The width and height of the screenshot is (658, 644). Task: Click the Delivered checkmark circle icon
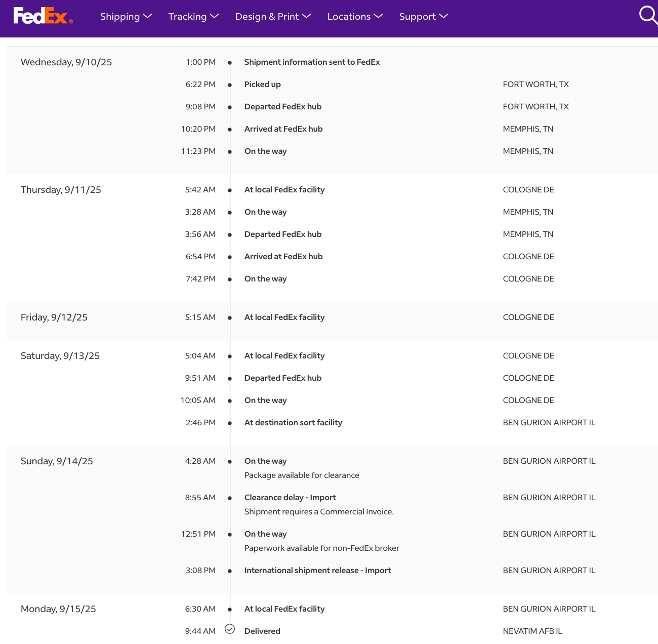[230, 629]
